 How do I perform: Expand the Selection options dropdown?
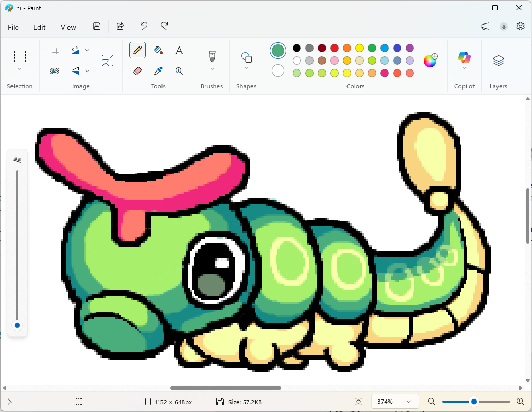point(20,69)
